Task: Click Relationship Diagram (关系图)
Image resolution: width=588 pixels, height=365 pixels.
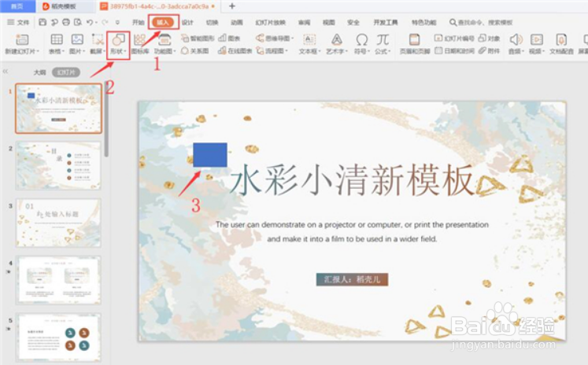Action: click(195, 50)
